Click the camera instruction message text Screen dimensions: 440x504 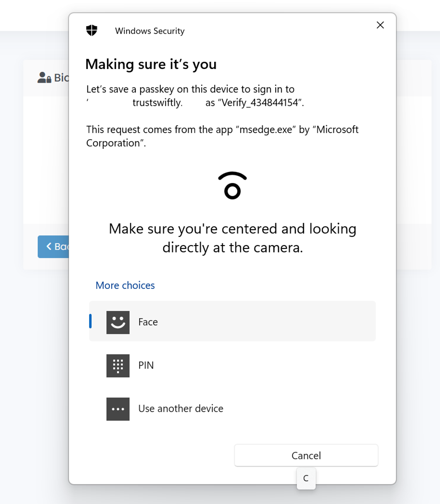click(x=232, y=238)
